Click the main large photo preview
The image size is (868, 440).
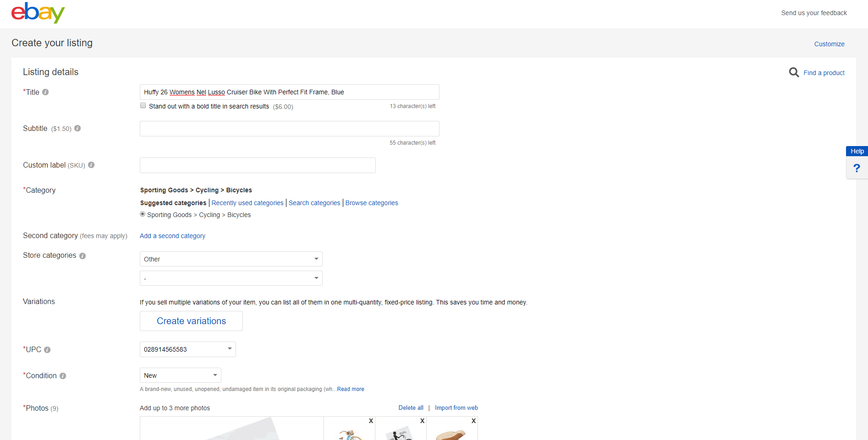tap(232, 429)
